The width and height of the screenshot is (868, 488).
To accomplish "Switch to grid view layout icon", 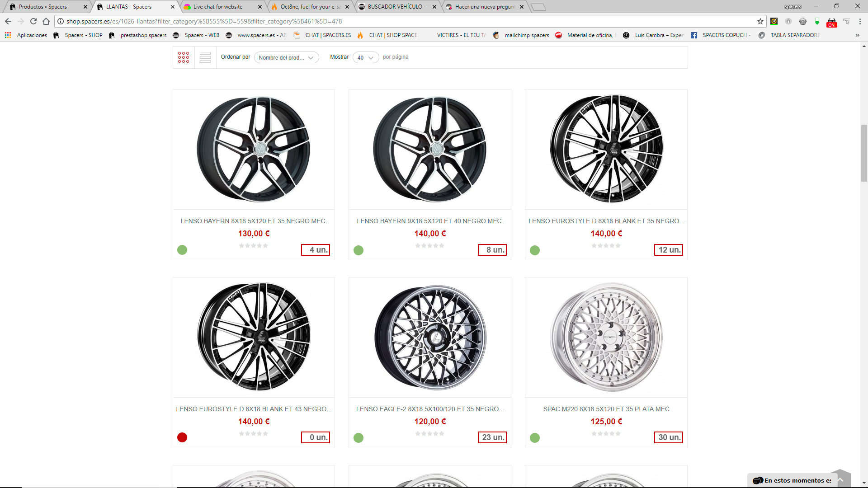I will tap(184, 57).
